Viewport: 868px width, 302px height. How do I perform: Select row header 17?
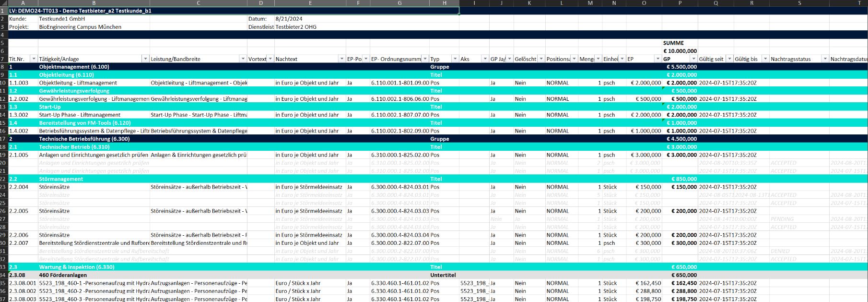(3, 139)
